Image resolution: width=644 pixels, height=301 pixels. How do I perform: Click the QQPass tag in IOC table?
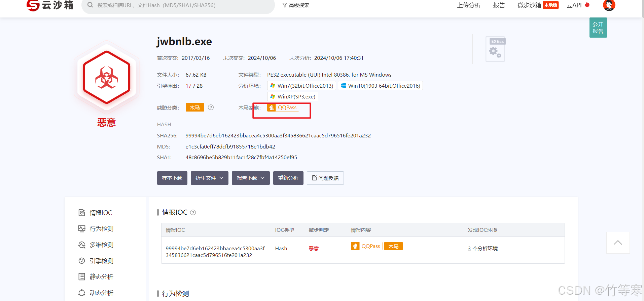(x=366, y=246)
